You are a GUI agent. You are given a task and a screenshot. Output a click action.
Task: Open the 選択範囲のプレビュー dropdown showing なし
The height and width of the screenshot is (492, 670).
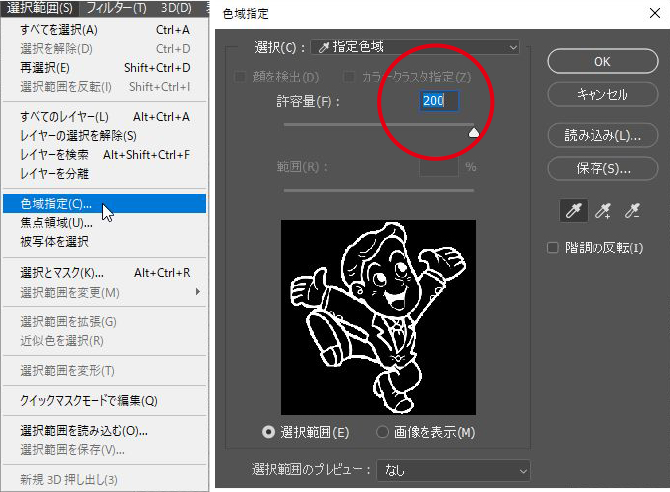click(x=453, y=471)
